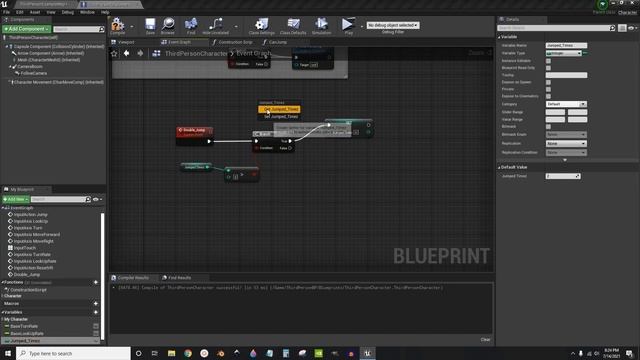Open My Blueprint view options eye

97,200
